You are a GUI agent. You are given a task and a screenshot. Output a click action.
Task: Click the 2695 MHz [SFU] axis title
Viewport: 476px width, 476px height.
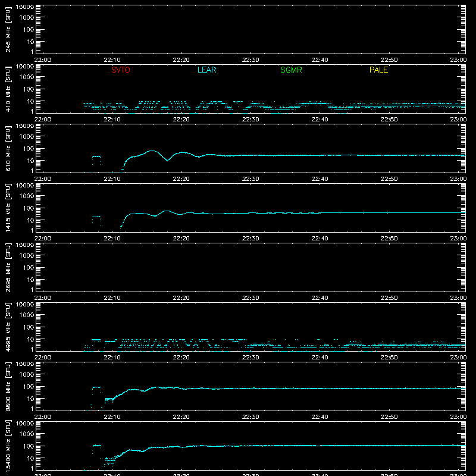click(x=8, y=267)
